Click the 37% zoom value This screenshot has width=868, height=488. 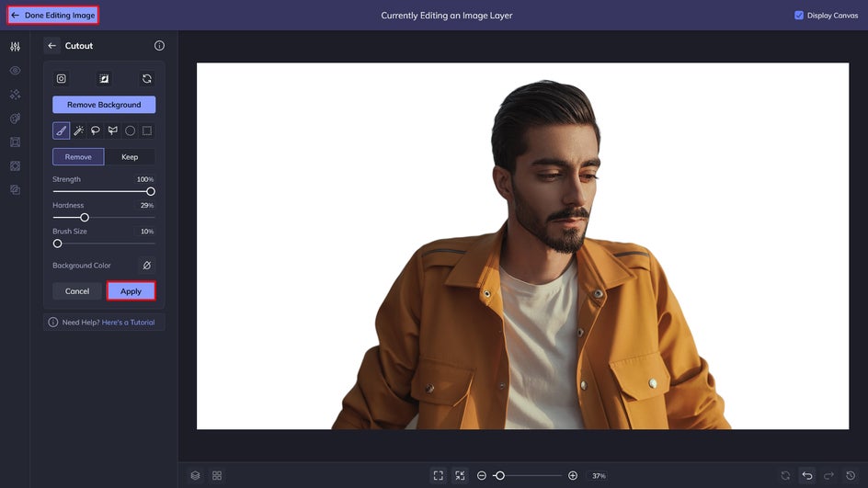coord(599,476)
